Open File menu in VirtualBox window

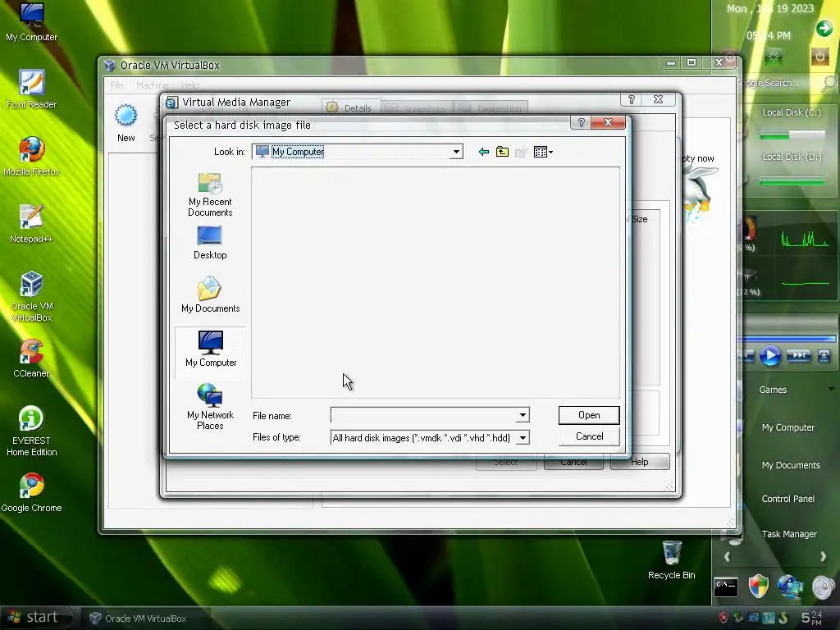(x=116, y=85)
